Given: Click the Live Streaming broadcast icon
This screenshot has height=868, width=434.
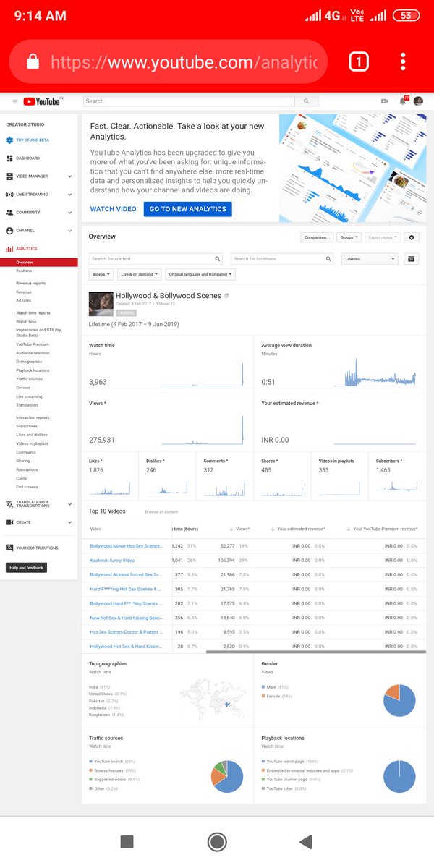Looking at the screenshot, I should (x=9, y=195).
